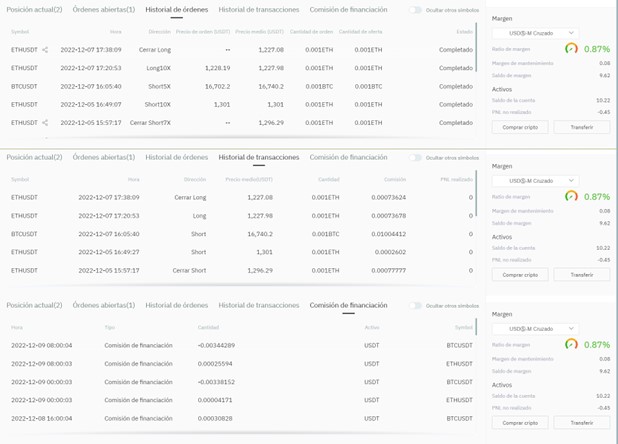
Task: Click 'Hora' column header in bottom panel
Action: tap(17, 327)
